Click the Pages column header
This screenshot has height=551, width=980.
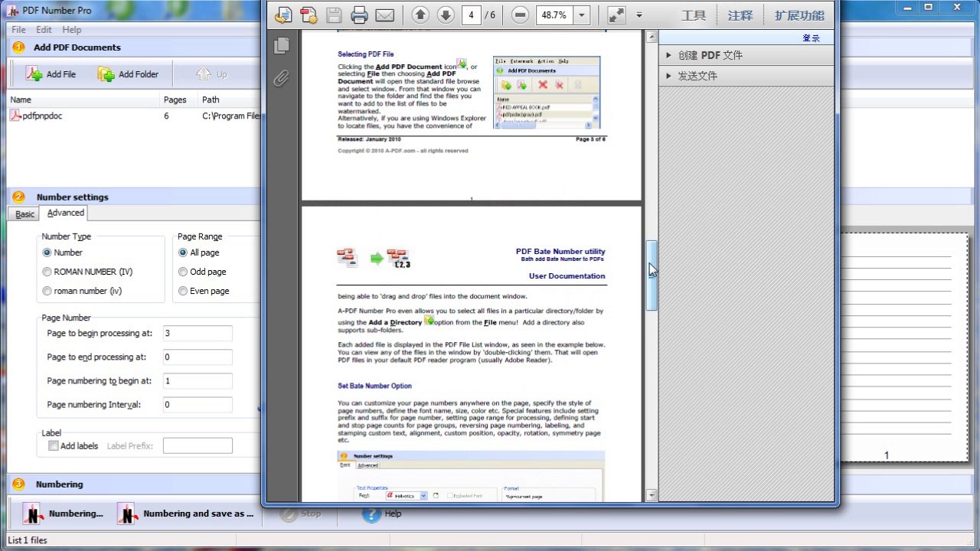[x=179, y=99]
